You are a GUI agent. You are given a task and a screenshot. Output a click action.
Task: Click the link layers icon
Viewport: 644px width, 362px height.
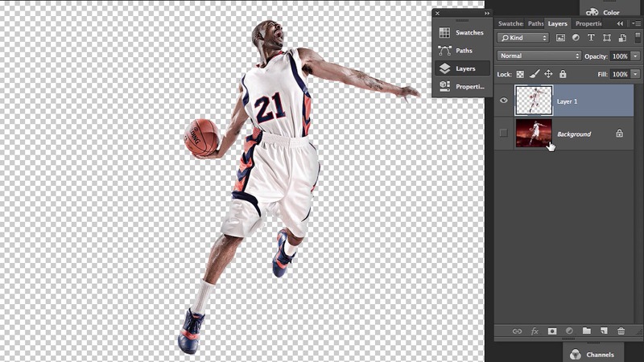pyautogui.click(x=517, y=331)
